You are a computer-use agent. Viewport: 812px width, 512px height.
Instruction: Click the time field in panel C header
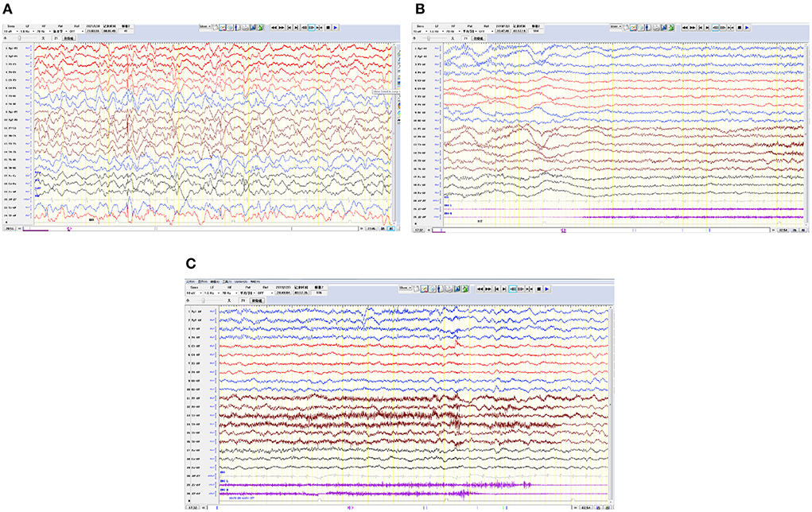(284, 293)
